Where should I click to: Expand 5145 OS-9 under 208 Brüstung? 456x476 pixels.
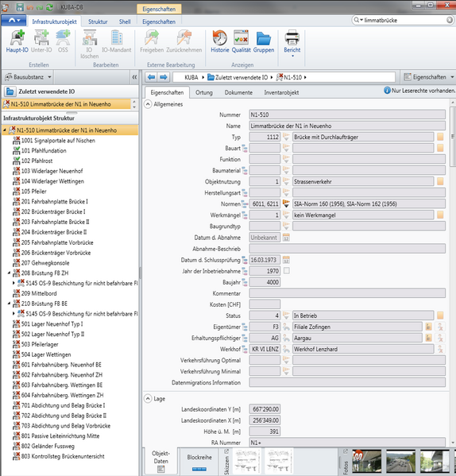[14, 283]
